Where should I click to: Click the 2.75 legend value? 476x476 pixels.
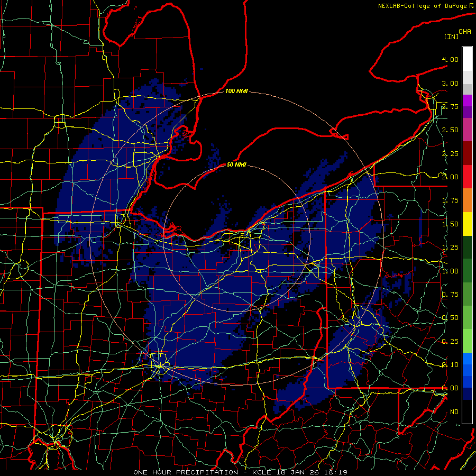450,106
